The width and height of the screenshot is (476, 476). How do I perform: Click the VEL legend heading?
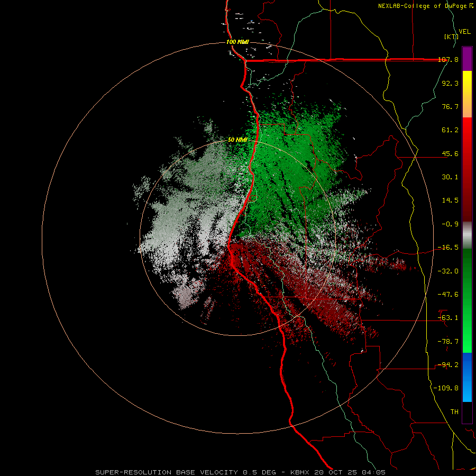[x=464, y=32]
